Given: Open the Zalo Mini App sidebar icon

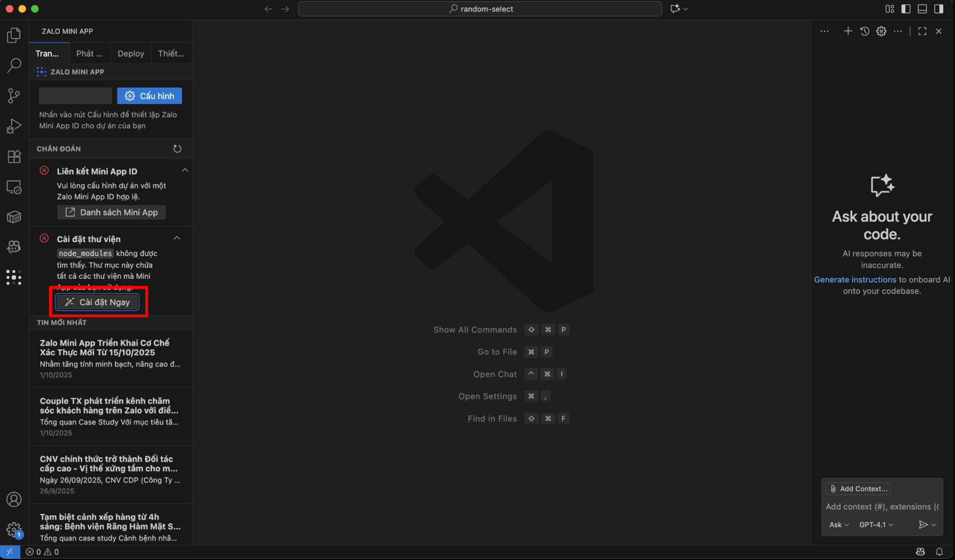Looking at the screenshot, I should [x=14, y=277].
